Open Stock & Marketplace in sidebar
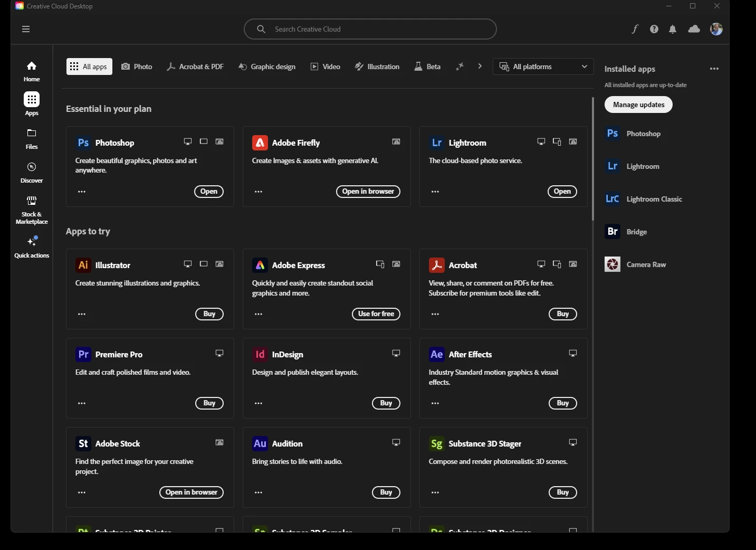 32,210
